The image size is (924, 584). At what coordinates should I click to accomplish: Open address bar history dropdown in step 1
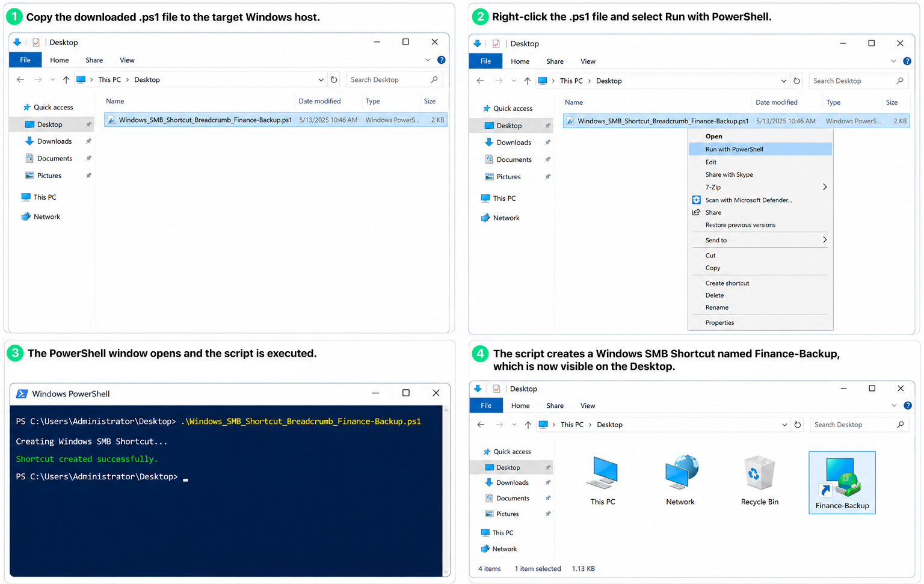(x=321, y=80)
